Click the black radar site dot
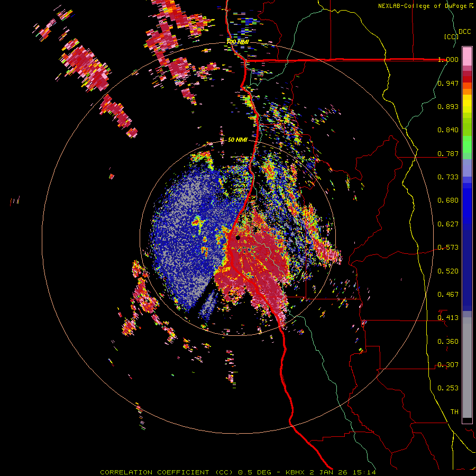Image resolution: width=476 pixels, height=476 pixels. (x=238, y=237)
